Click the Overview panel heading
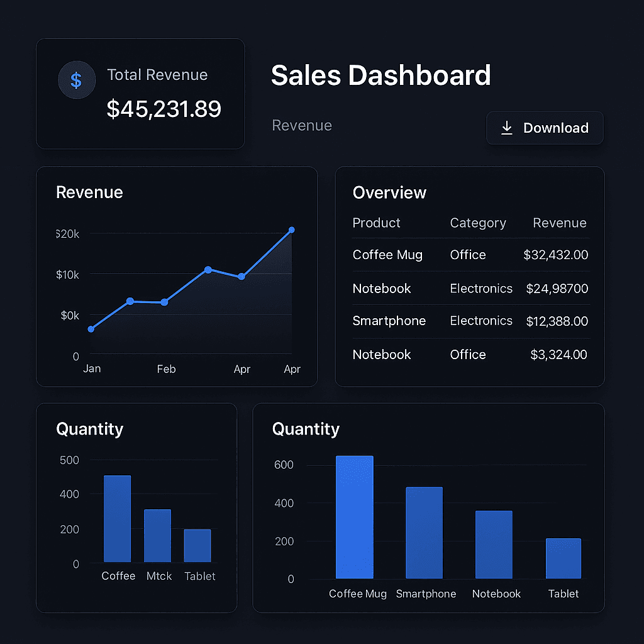The width and height of the screenshot is (644, 644). (x=389, y=193)
